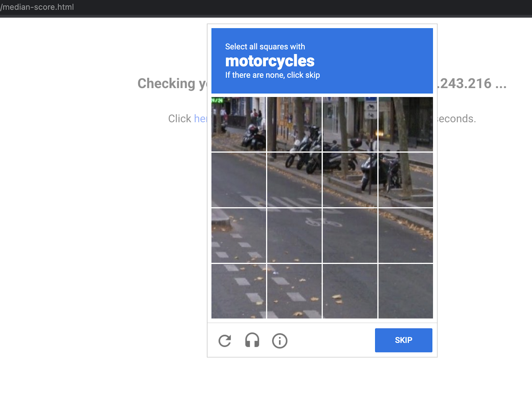The height and width of the screenshot is (404, 532).
Task: Select the bottom-left tile with dashed road markings
Action: pyautogui.click(x=238, y=291)
